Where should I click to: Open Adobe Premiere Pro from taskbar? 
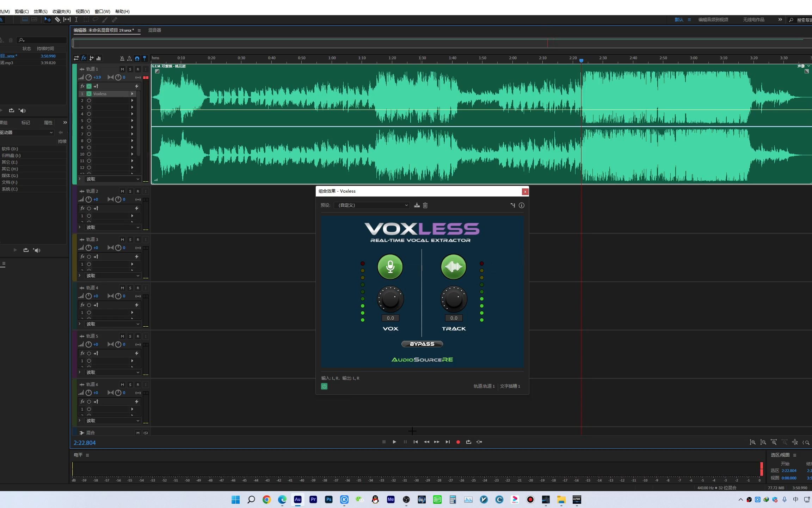[x=313, y=500]
